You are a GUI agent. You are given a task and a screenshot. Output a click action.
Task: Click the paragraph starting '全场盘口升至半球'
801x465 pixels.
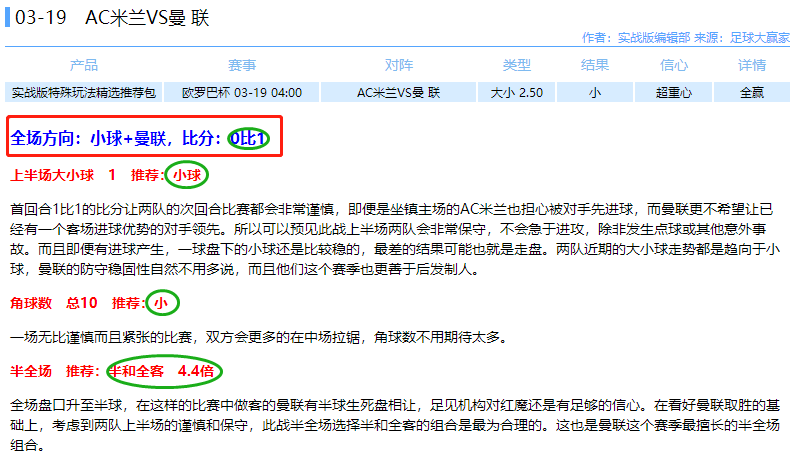[394, 425]
